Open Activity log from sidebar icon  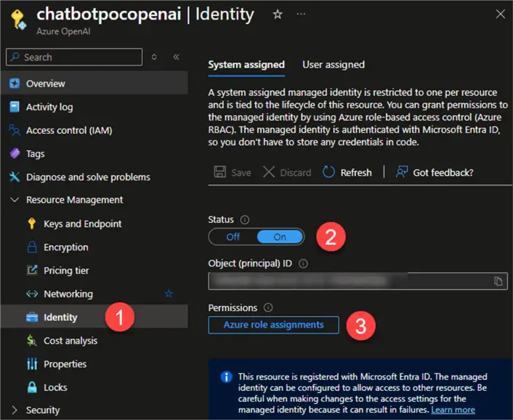(x=15, y=107)
